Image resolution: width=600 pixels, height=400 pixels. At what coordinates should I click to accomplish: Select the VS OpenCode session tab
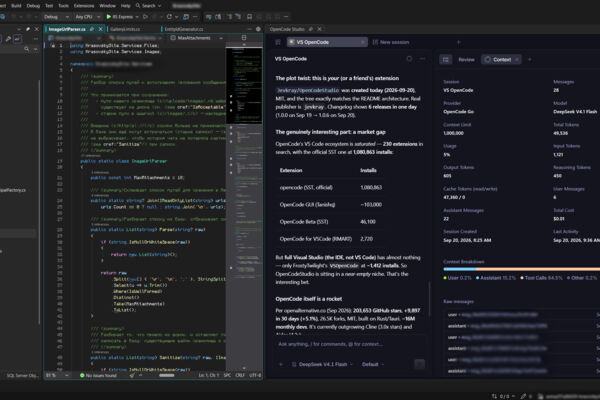[x=326, y=42]
